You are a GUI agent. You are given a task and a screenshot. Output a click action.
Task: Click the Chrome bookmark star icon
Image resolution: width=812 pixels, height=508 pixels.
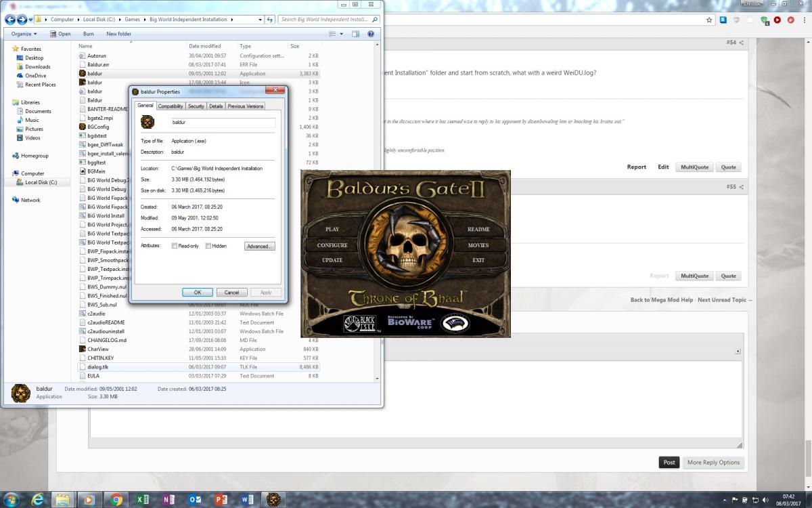709,20
